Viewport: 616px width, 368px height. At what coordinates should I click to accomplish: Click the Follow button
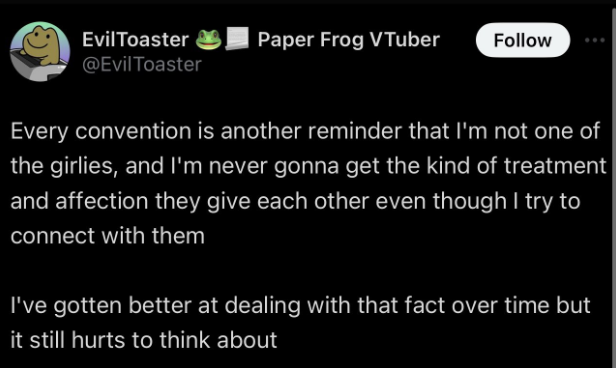coord(522,40)
